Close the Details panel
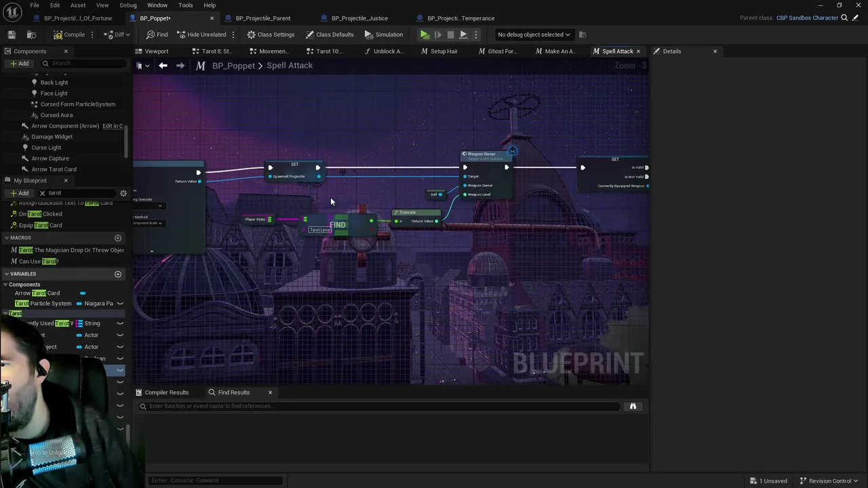Viewport: 868px width, 488px height. [x=715, y=52]
